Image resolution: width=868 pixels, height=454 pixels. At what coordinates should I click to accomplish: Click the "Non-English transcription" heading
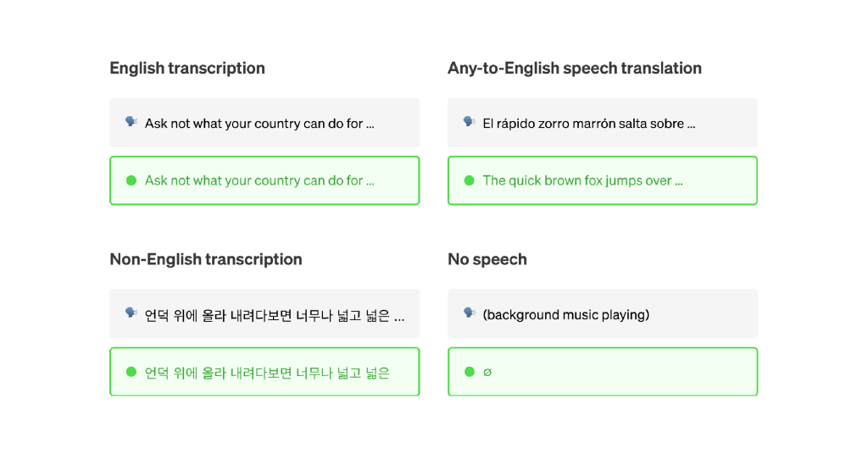[206, 259]
